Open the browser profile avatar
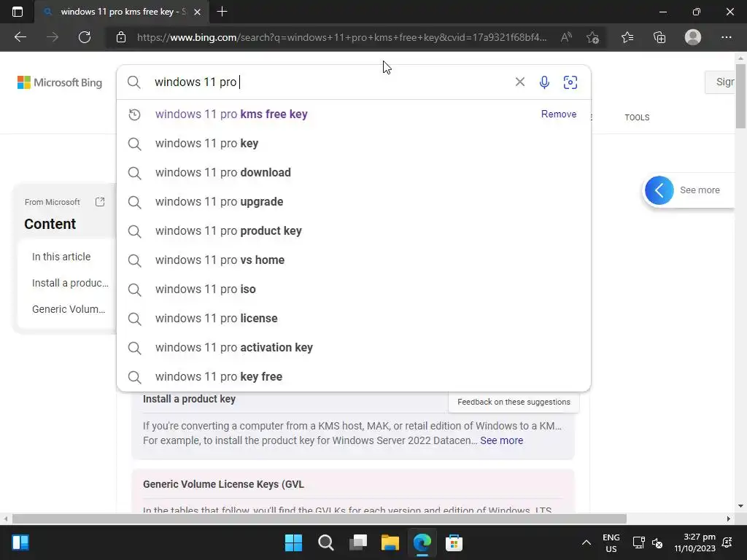 pos(693,37)
